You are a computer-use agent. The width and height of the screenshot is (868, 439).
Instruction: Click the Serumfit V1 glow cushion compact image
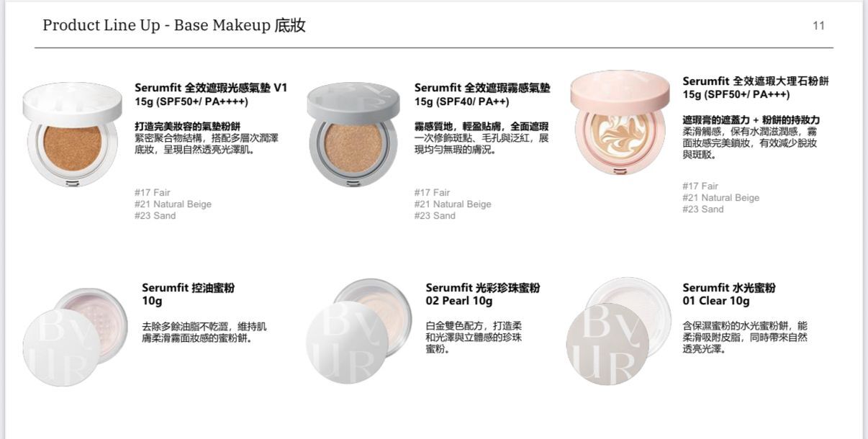(x=72, y=135)
